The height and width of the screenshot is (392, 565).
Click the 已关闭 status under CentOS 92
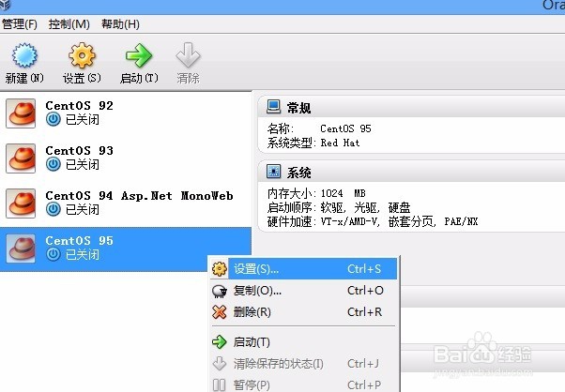coord(83,119)
